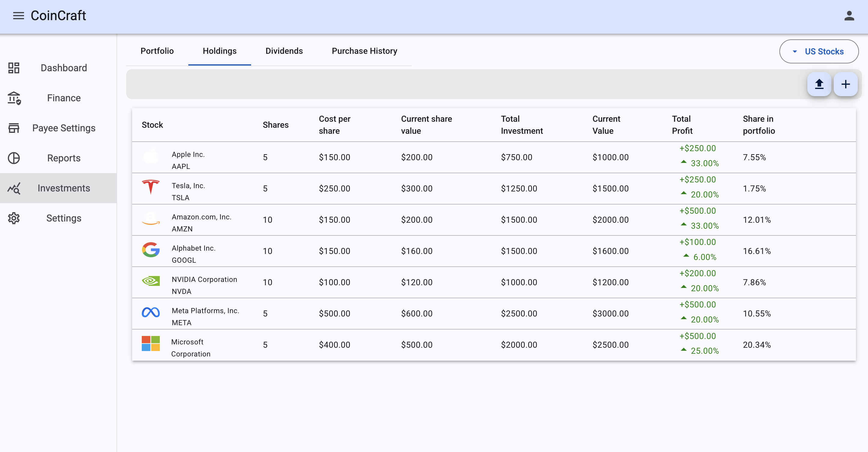The height and width of the screenshot is (452, 868).
Task: Go to Dashboard in the sidebar
Action: tap(58, 68)
